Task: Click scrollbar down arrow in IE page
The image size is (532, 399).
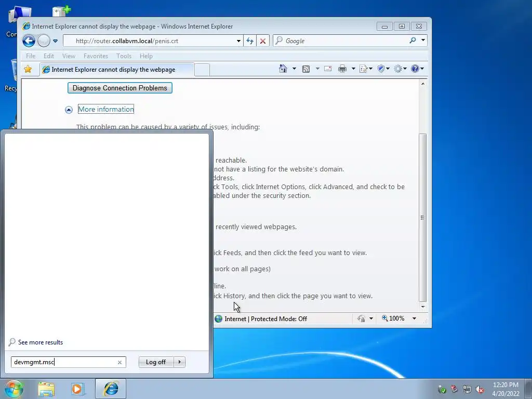Action: pos(423,307)
